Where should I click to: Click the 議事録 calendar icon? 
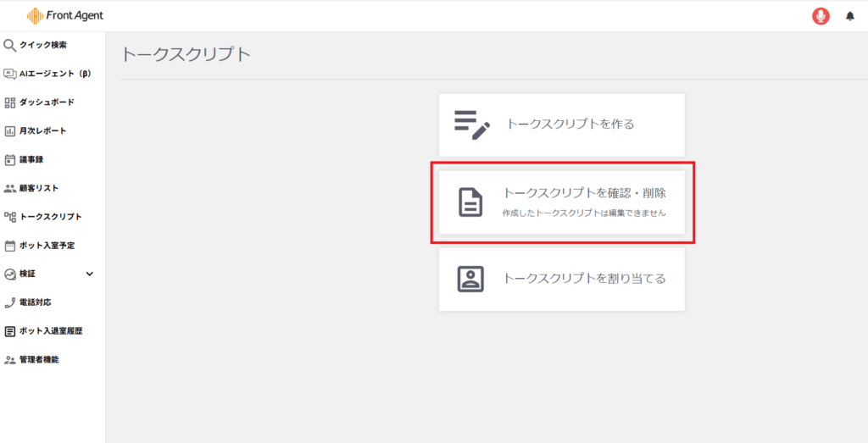click(x=10, y=159)
